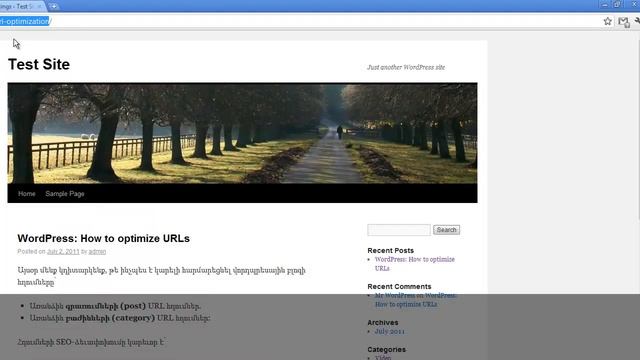Go to the Home menu item
640x360 pixels.
click(x=27, y=193)
